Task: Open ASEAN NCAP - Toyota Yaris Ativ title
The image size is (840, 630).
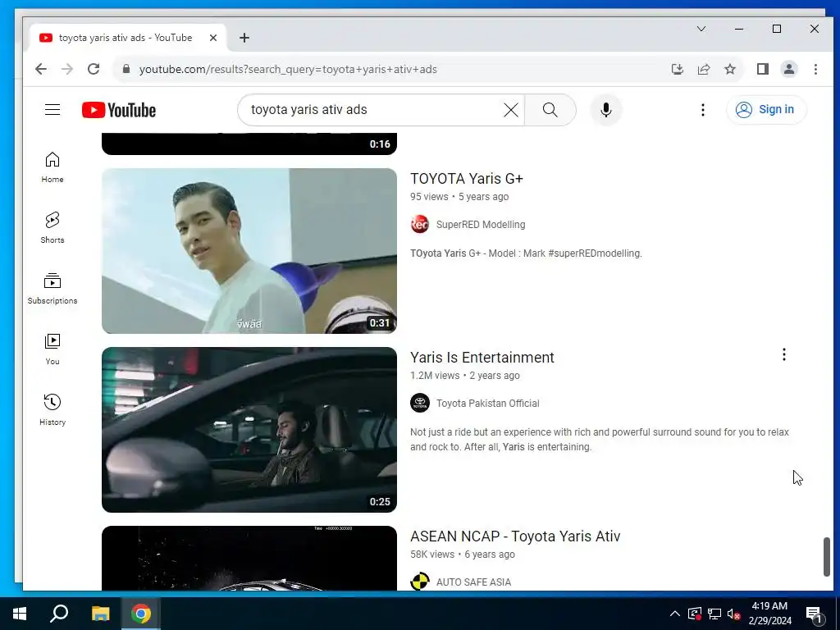Action: click(x=515, y=536)
